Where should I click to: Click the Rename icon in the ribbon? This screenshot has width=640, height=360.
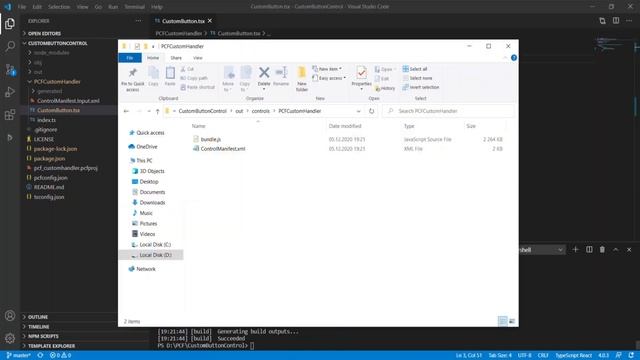tap(281, 76)
